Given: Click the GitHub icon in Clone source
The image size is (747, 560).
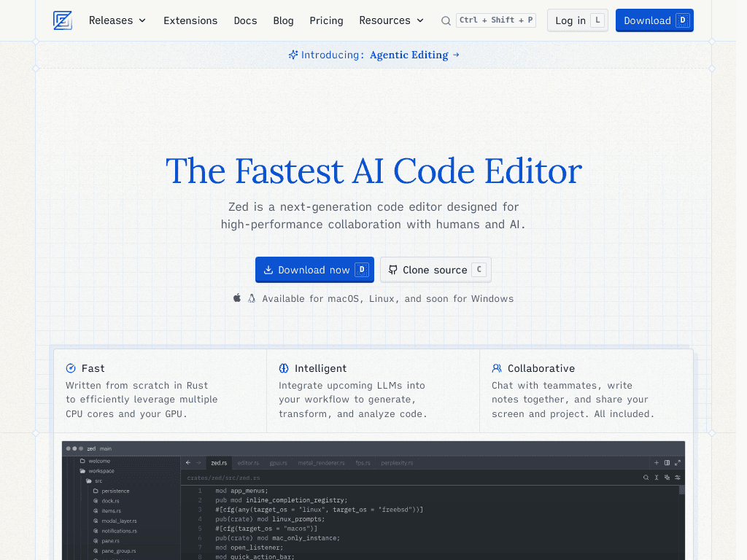Looking at the screenshot, I should tap(392, 270).
